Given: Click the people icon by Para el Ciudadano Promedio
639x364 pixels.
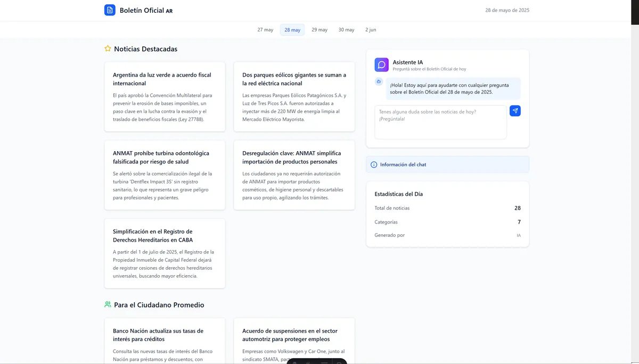Looking at the screenshot, I should 108,305.
